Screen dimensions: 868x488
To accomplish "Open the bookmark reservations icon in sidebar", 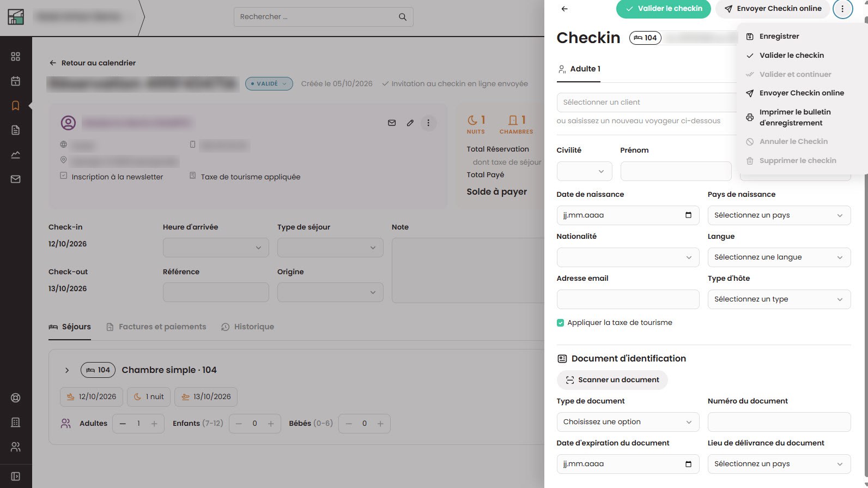I will click(15, 106).
